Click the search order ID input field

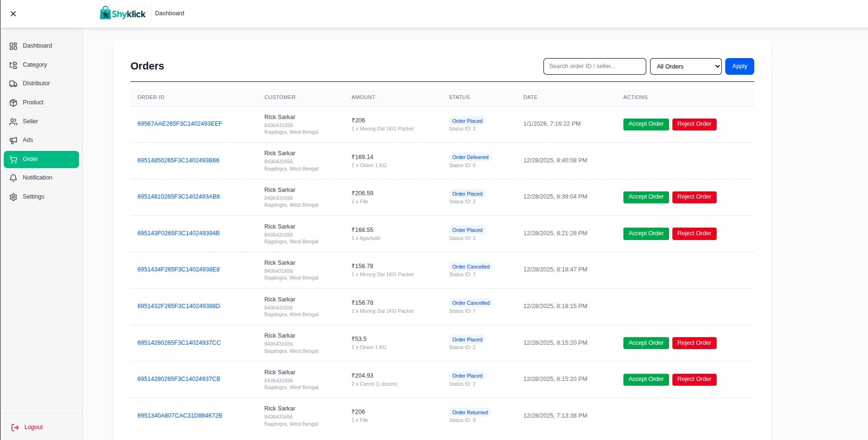click(x=594, y=67)
